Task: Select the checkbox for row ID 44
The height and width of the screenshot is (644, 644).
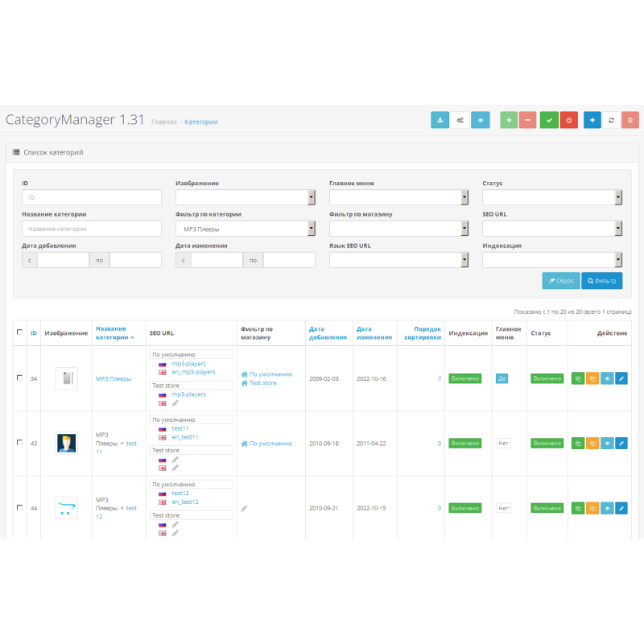Action: (19, 508)
